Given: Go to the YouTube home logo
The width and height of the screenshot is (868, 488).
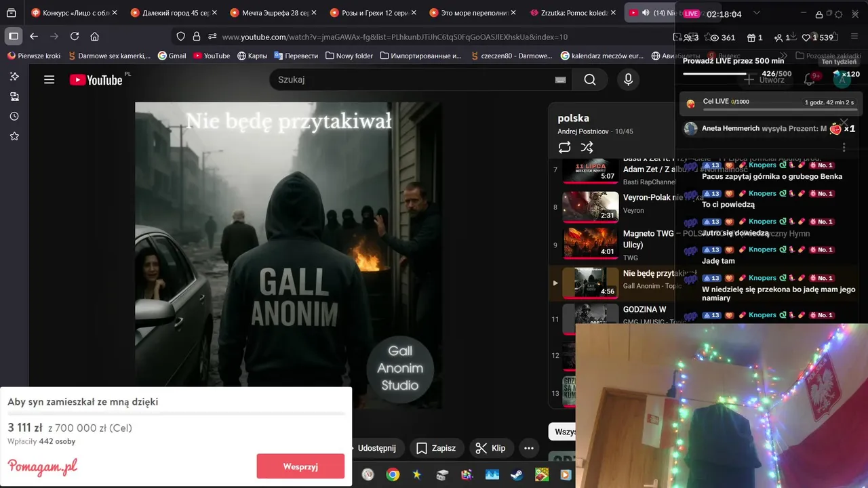Looking at the screenshot, I should [96, 80].
